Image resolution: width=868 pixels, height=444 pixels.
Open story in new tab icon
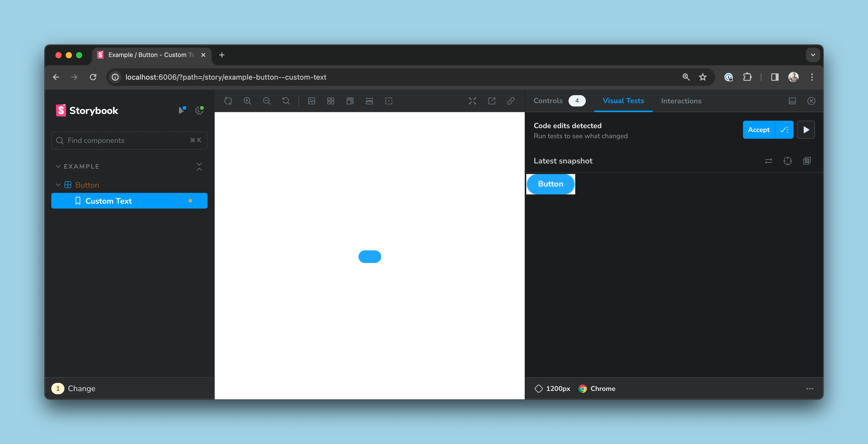click(x=492, y=101)
